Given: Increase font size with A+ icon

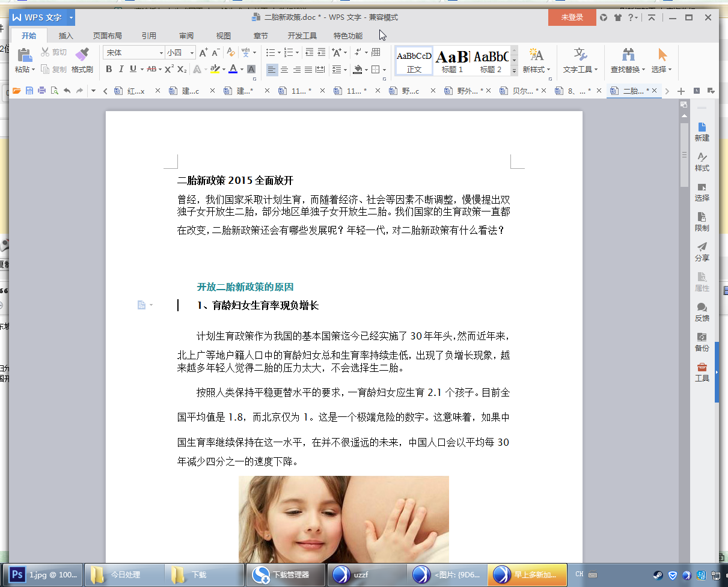Looking at the screenshot, I should tap(204, 52).
